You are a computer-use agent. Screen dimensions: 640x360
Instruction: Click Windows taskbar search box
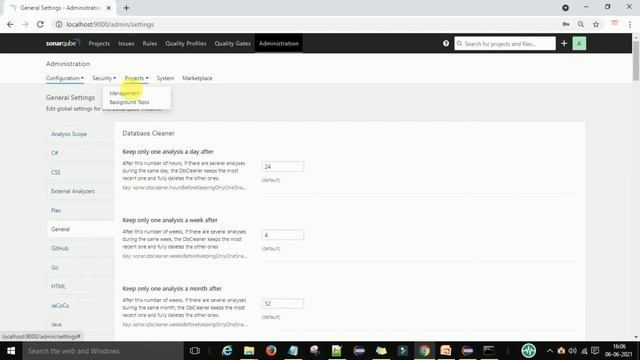click(x=103, y=351)
